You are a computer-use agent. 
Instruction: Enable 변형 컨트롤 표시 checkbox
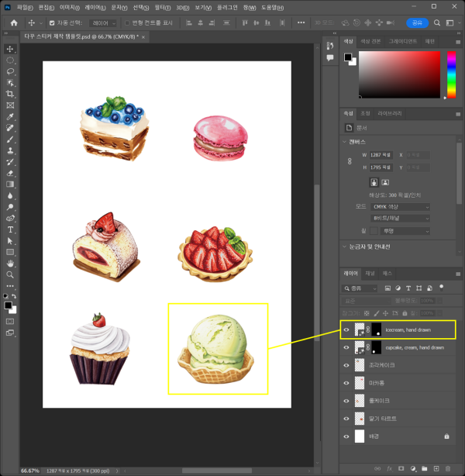127,23
